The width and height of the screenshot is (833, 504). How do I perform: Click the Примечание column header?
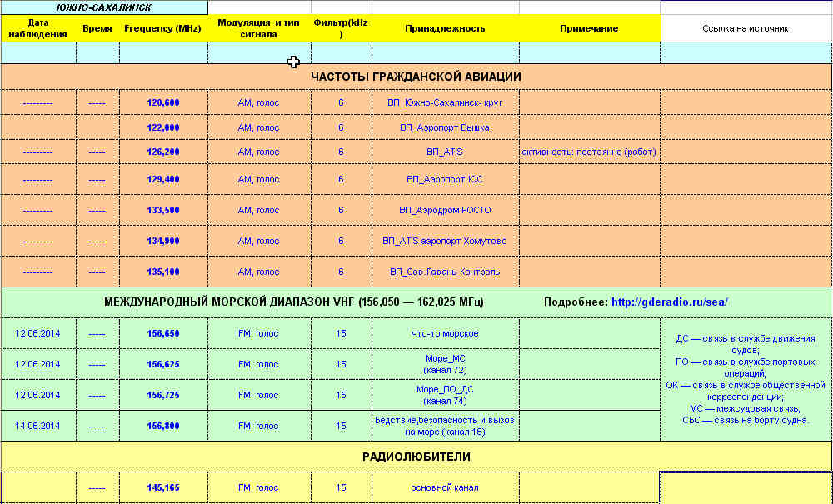[x=590, y=28]
